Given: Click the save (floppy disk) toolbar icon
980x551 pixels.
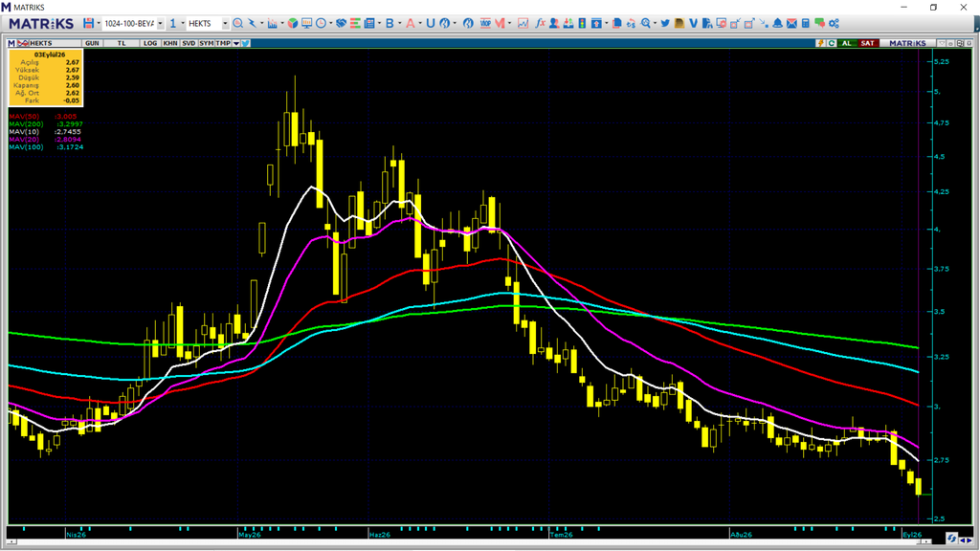Looking at the screenshot, I should click(x=88, y=23).
